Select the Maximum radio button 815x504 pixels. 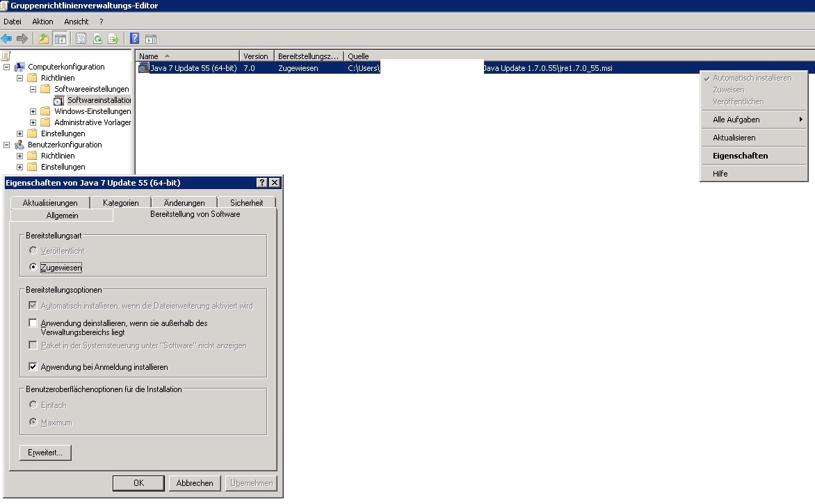coord(33,422)
